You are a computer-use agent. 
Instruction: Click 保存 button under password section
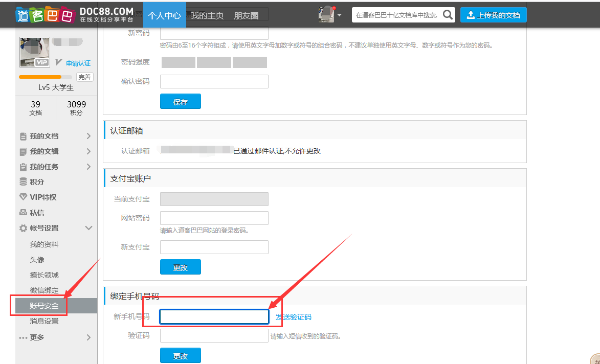click(180, 102)
